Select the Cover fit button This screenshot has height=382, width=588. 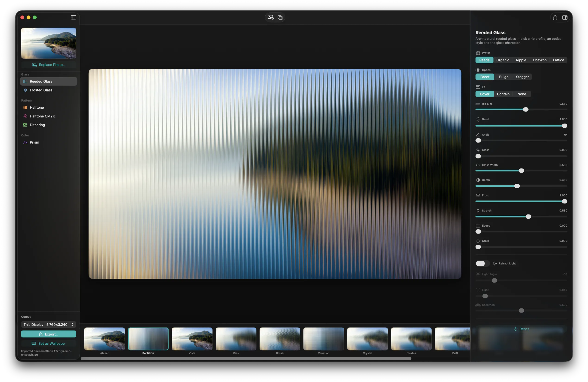coord(485,94)
